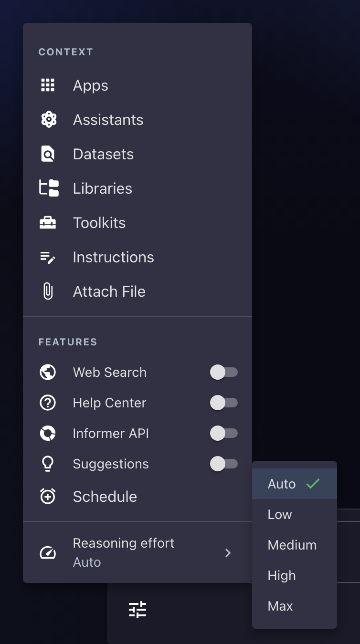The height and width of the screenshot is (644, 360).
Task: Click the Toolkits toolbox icon
Action: click(48, 223)
